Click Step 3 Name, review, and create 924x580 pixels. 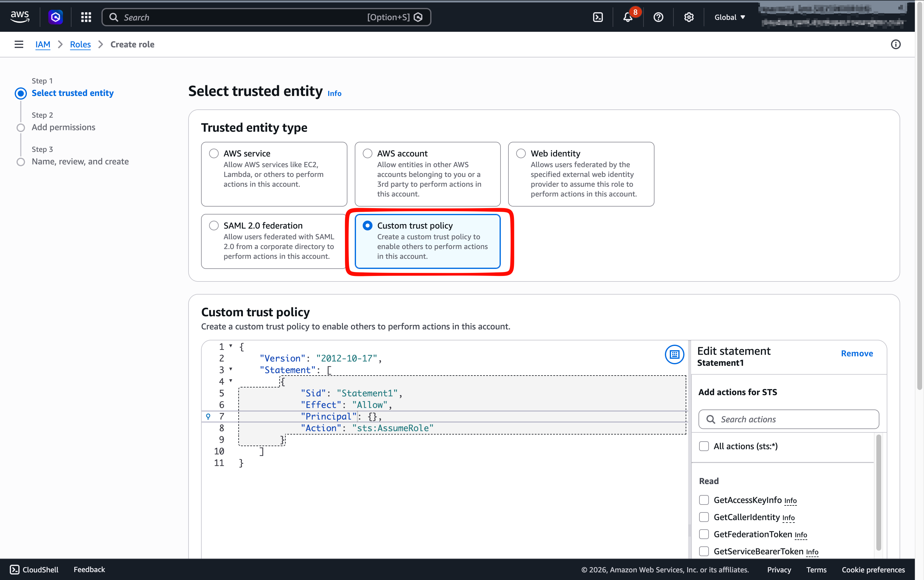(x=80, y=161)
